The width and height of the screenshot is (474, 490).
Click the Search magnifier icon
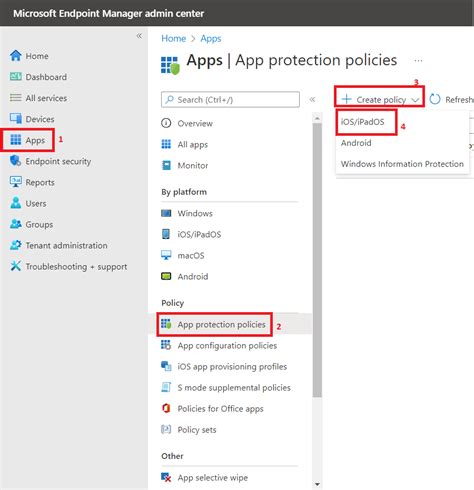[169, 99]
